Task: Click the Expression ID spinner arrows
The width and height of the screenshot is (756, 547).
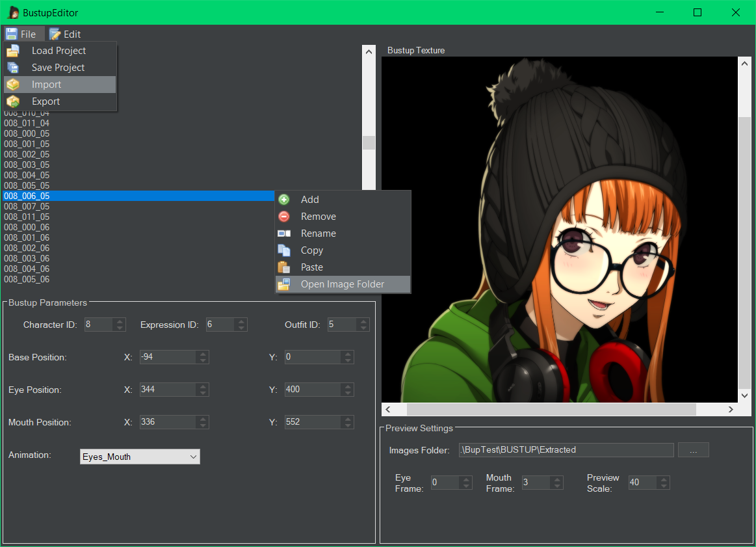Action: point(241,325)
